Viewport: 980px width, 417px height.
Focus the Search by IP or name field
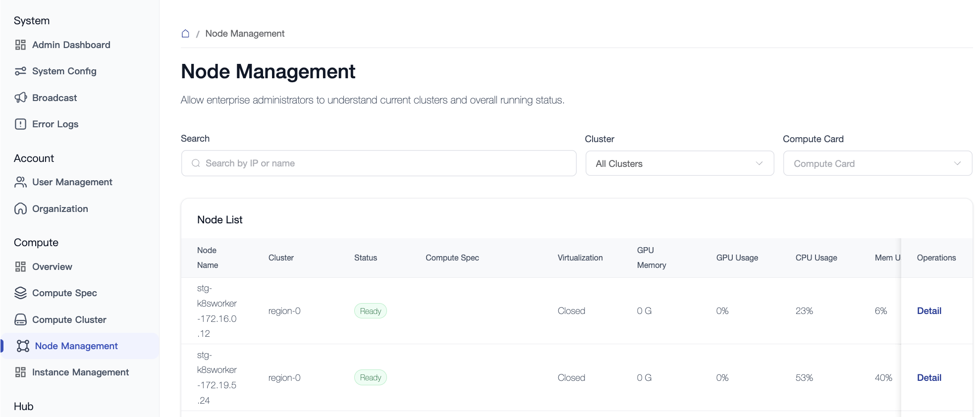tap(386, 163)
